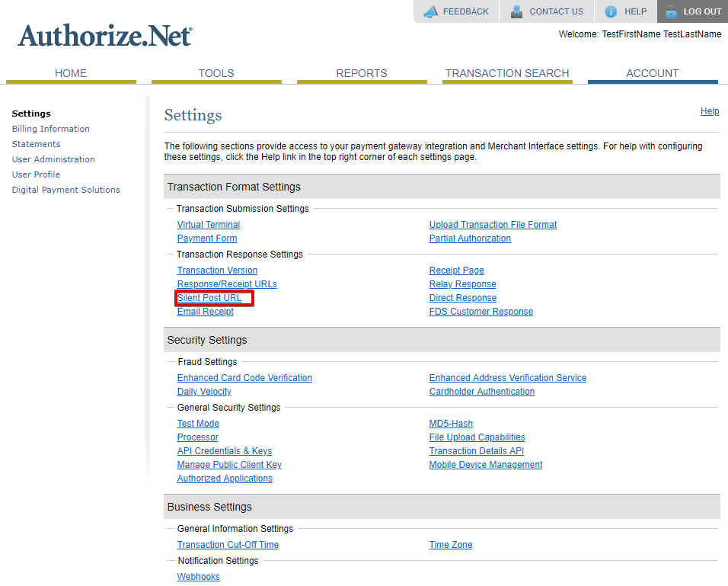The width and height of the screenshot is (728, 586).
Task: Open the Upload Transaction File Format link
Action: [x=493, y=225]
